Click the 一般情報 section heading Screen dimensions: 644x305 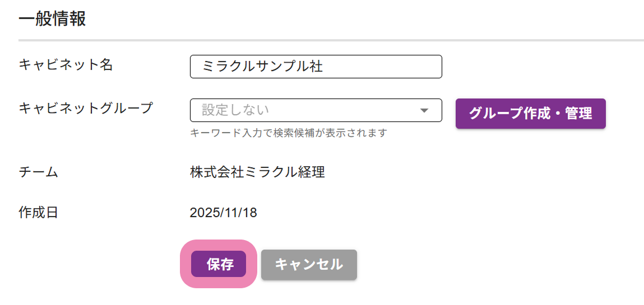click(x=52, y=19)
